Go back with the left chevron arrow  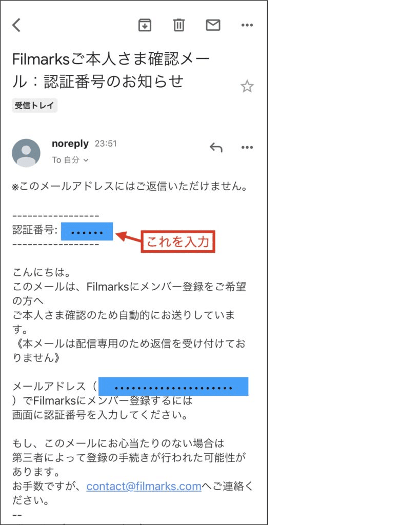click(x=16, y=25)
